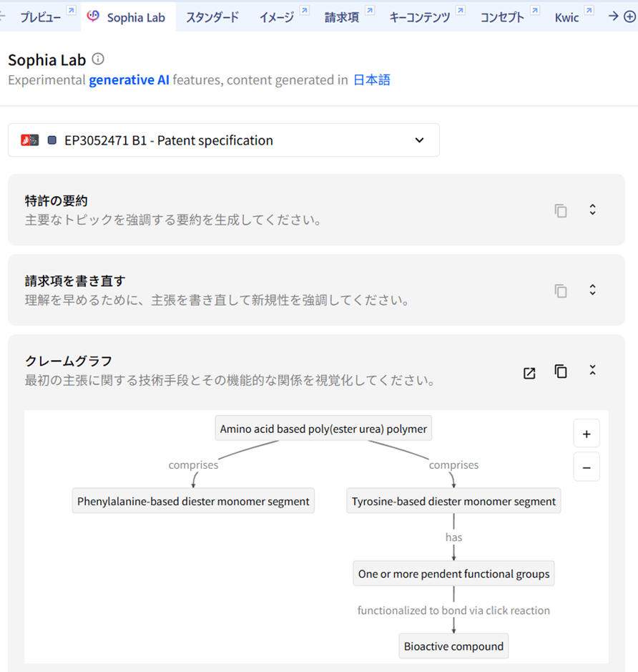The height and width of the screenshot is (672, 638).
Task: Zoom in on the claim graph
Action: click(x=587, y=434)
